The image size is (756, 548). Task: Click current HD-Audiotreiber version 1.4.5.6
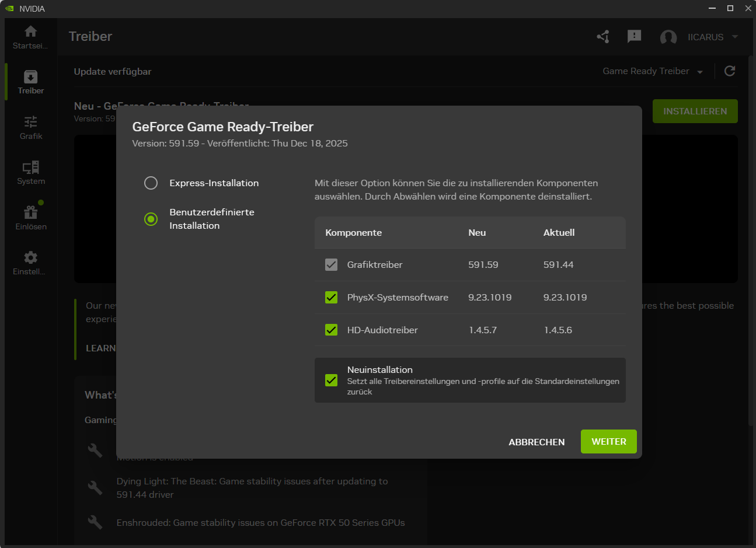click(558, 330)
